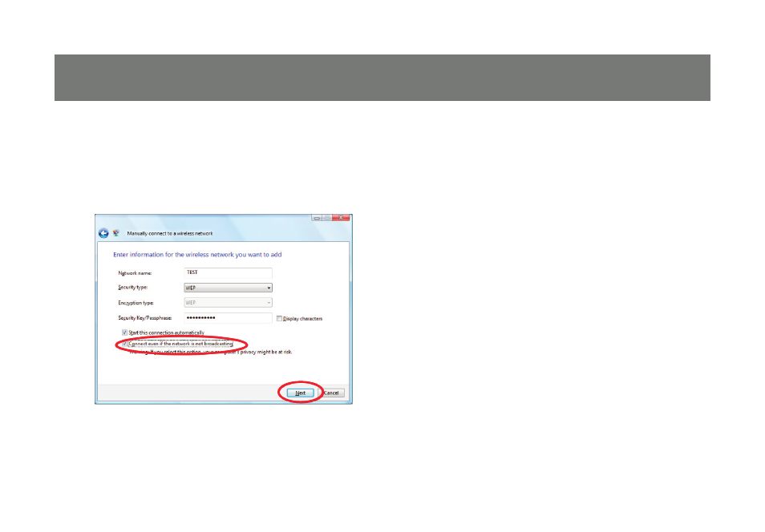Open the Security type dropdown

coord(228,288)
